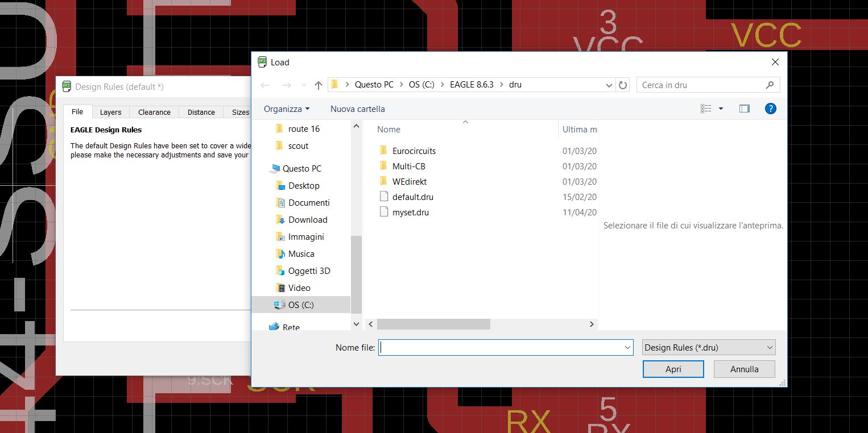
Task: Click the navigation pane vertical scrollbar thumb
Action: tap(357, 274)
